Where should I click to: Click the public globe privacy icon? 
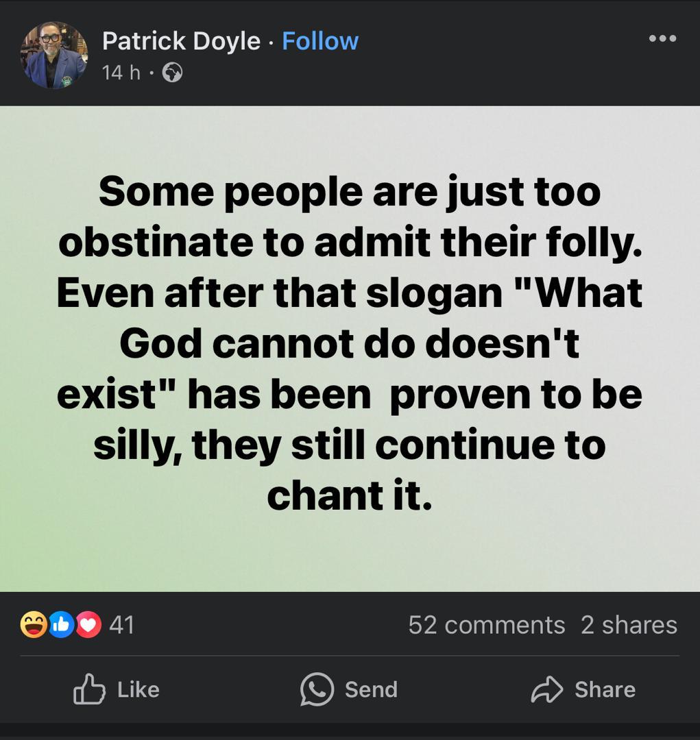(x=173, y=72)
